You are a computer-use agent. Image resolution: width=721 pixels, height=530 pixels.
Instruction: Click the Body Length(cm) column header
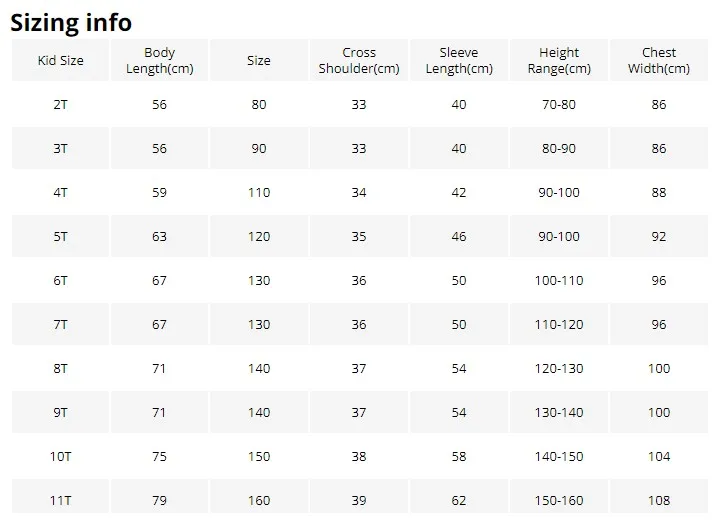(160, 60)
